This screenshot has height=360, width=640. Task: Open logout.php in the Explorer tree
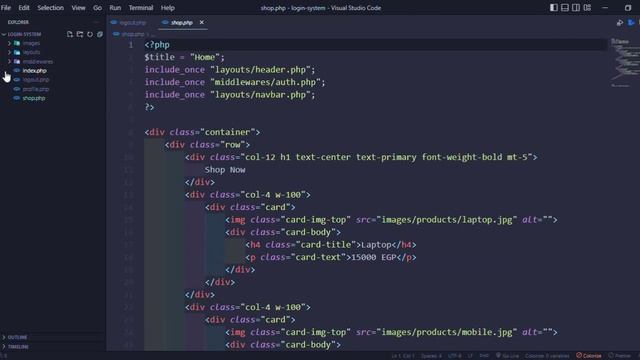click(x=36, y=80)
